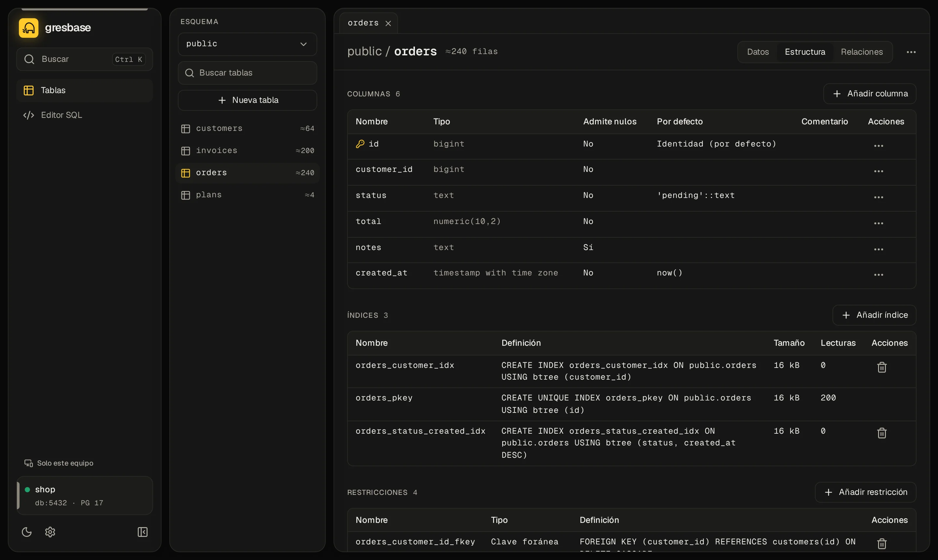Click the 'pending'::text default value

pyautogui.click(x=696, y=195)
